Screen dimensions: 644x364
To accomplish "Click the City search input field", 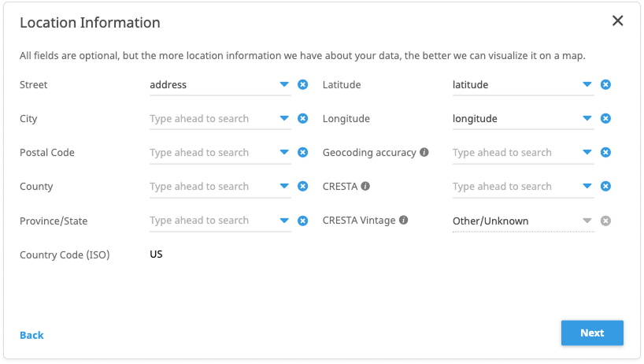I will (211, 119).
